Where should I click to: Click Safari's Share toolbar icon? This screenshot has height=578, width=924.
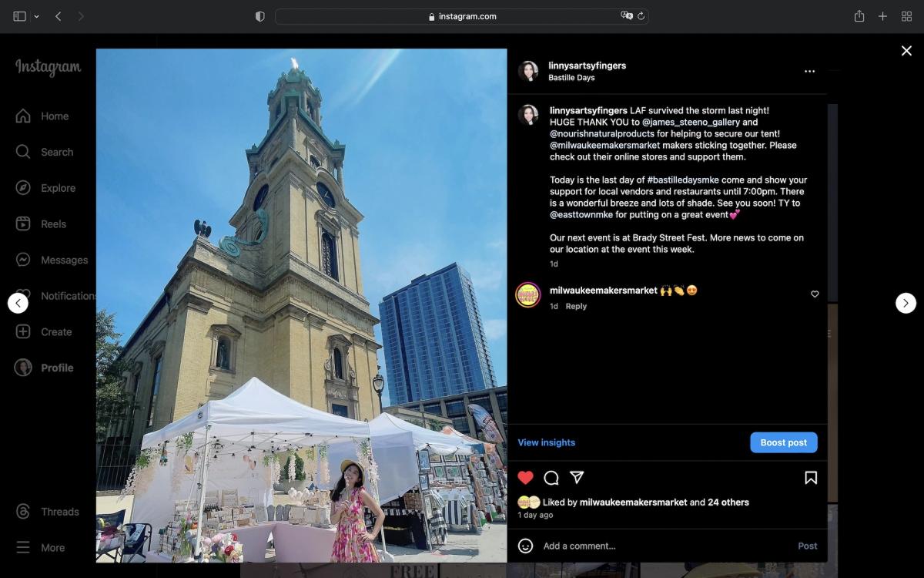click(x=859, y=16)
